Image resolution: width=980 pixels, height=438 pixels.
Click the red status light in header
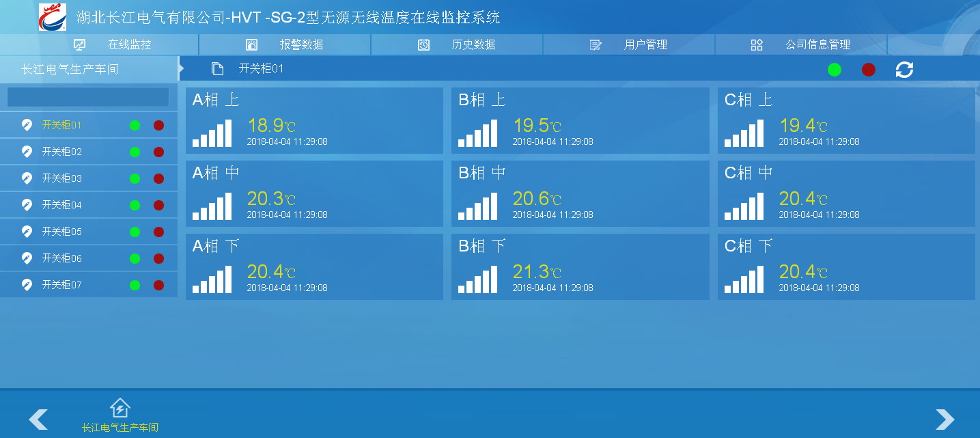click(x=869, y=70)
